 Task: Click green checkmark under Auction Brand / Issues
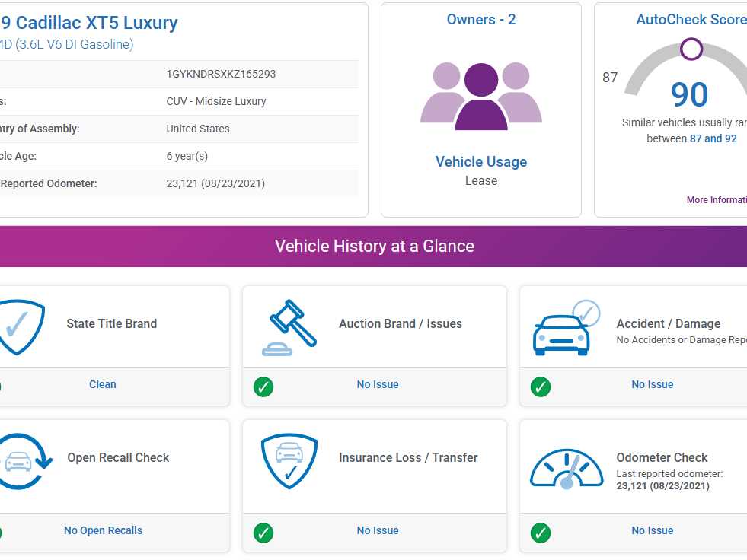tap(263, 387)
